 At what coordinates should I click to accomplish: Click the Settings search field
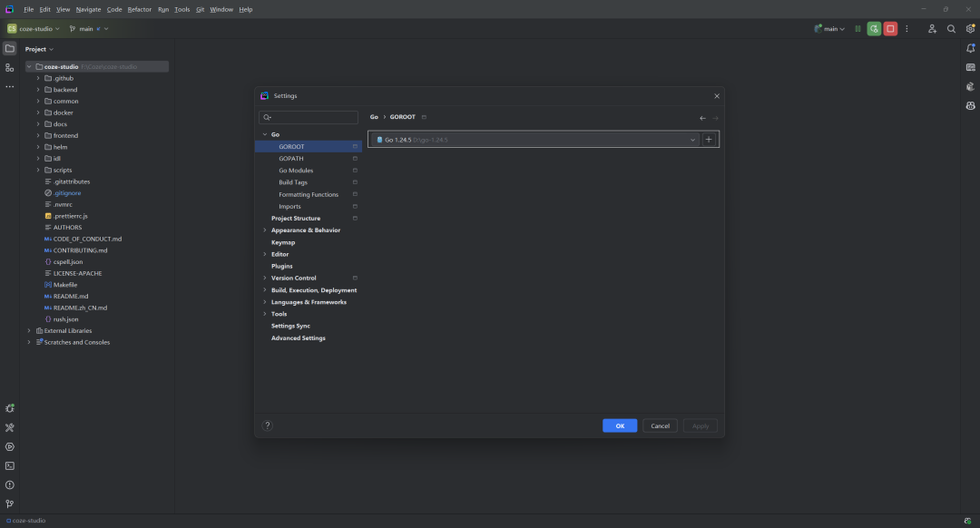click(x=309, y=117)
